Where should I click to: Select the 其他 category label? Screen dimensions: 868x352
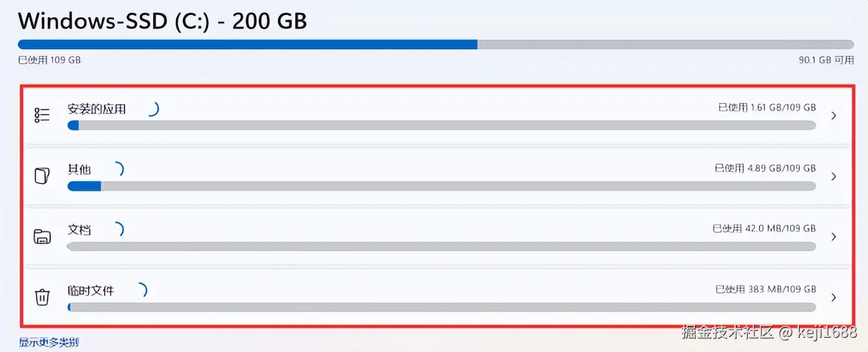coord(79,169)
